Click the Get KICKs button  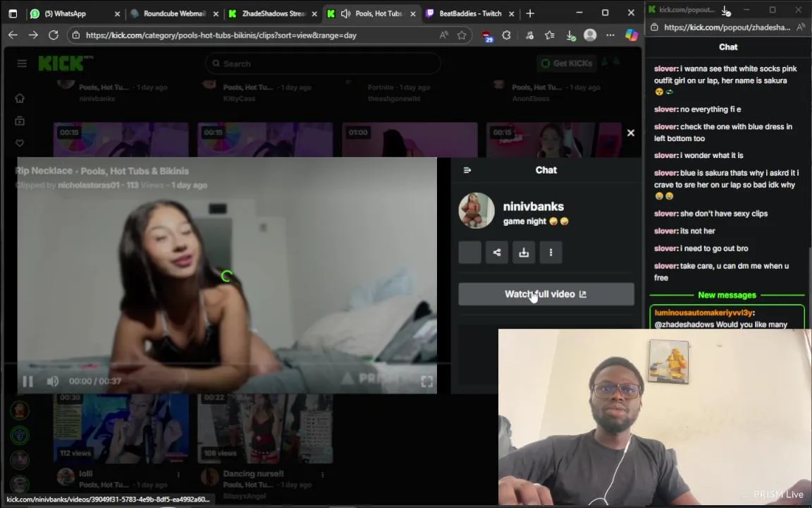566,64
